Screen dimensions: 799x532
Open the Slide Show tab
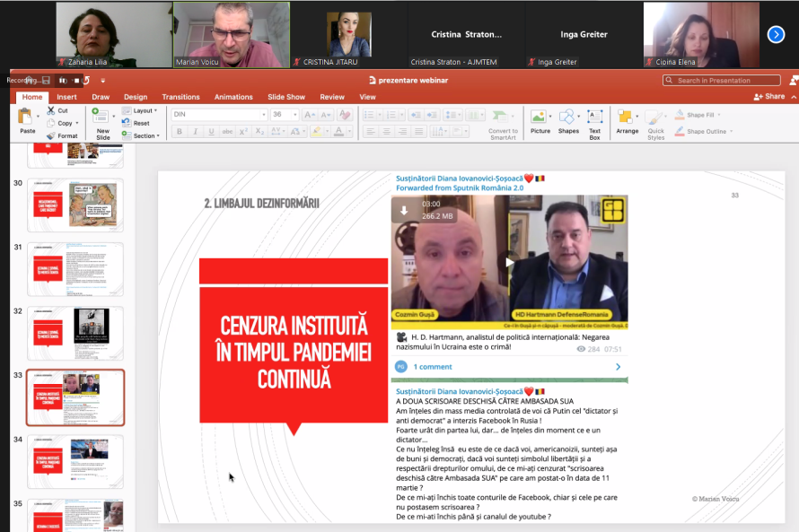286,97
